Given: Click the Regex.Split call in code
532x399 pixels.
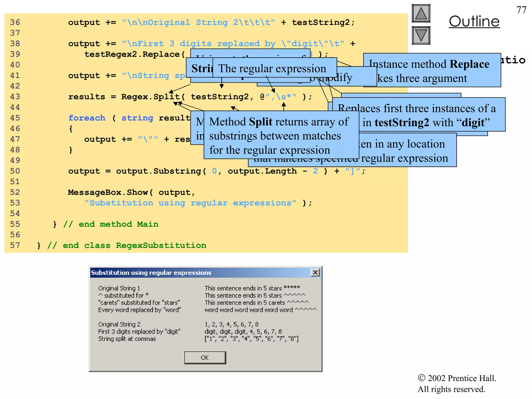Looking at the screenshot, I should (x=153, y=97).
